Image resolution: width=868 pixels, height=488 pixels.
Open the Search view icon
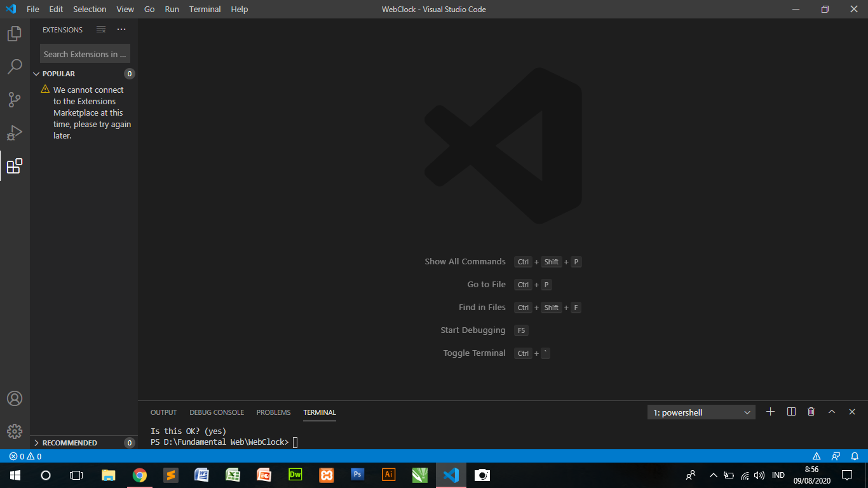coord(15,66)
